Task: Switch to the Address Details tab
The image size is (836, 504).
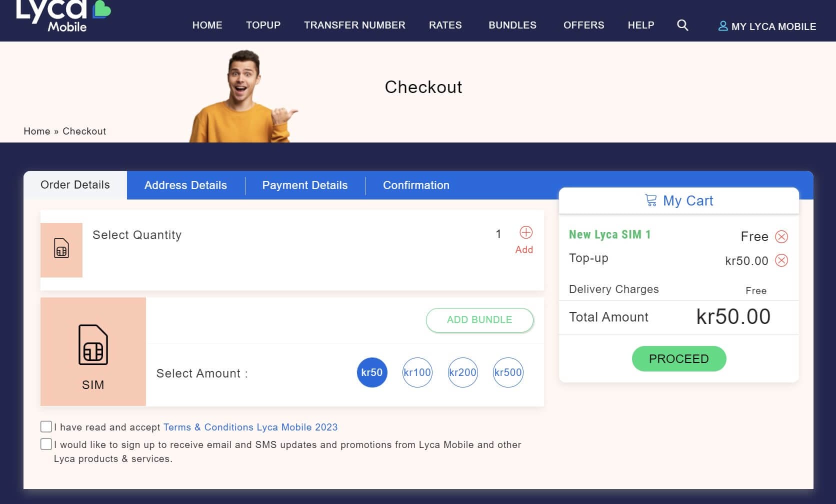Action: [185, 185]
